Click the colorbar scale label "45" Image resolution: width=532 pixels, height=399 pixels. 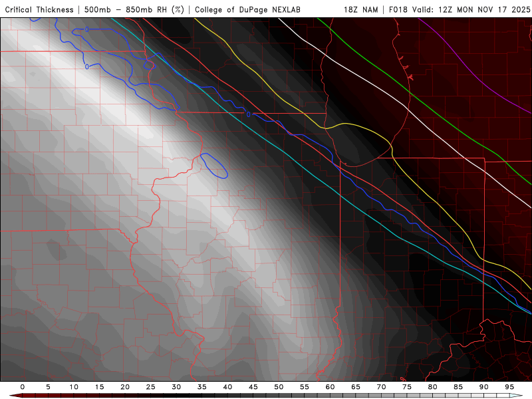pyautogui.click(x=253, y=387)
